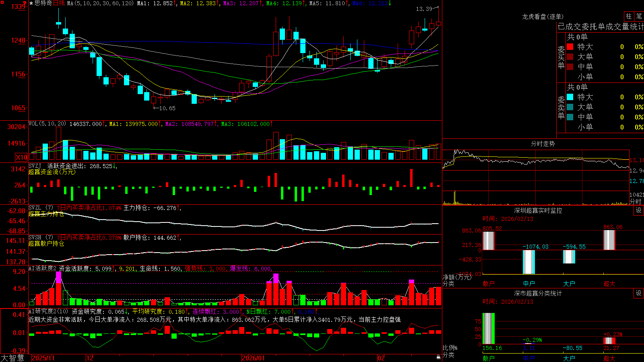Click the lock icon at chart bottom-right

coord(439,357)
